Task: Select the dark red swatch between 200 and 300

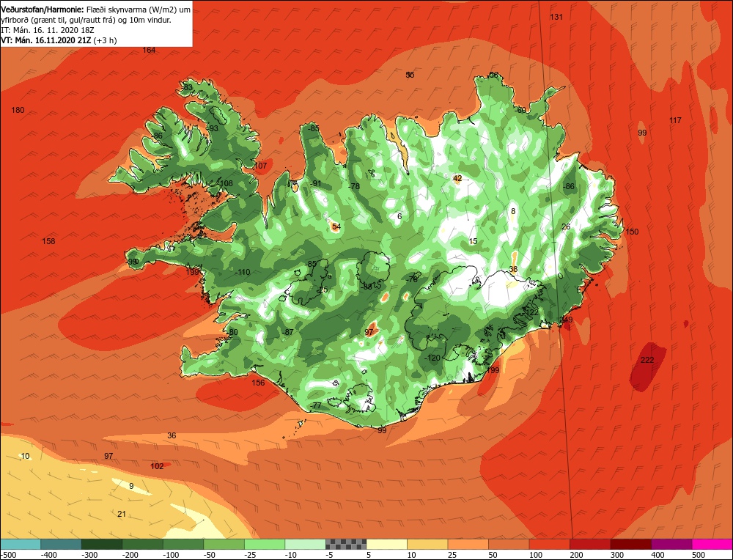Action: pyautogui.click(x=590, y=544)
